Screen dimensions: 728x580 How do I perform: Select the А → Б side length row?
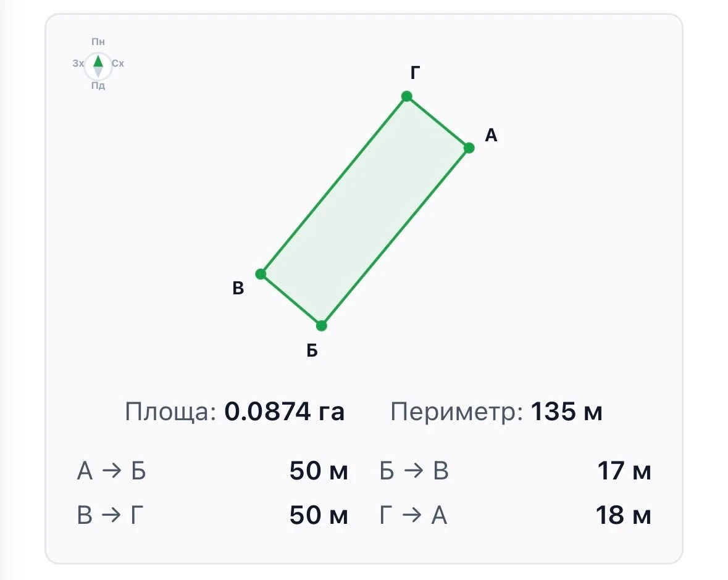(212, 471)
